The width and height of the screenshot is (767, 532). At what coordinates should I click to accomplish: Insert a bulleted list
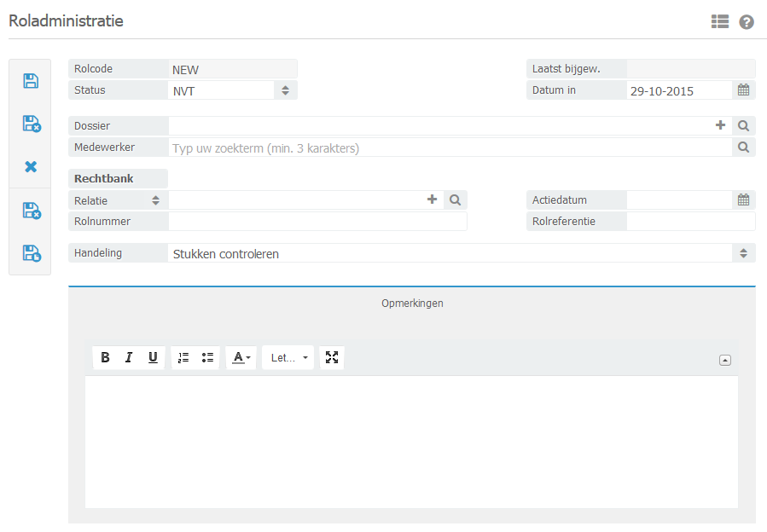click(x=207, y=358)
